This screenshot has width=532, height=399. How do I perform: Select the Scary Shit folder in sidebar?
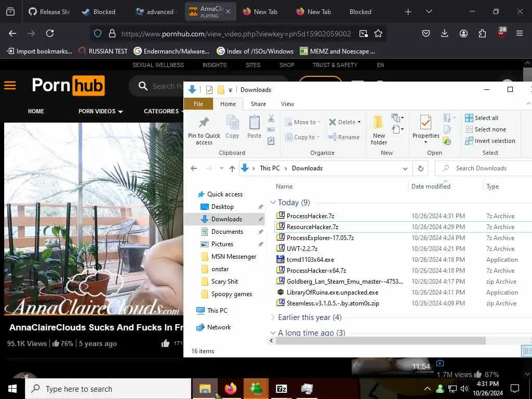[224, 282]
